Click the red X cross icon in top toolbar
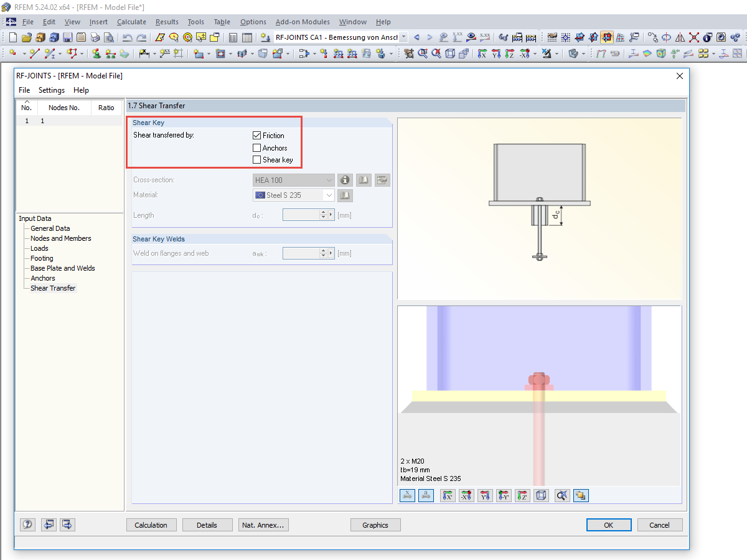The width and height of the screenshot is (747, 560). coord(693,37)
